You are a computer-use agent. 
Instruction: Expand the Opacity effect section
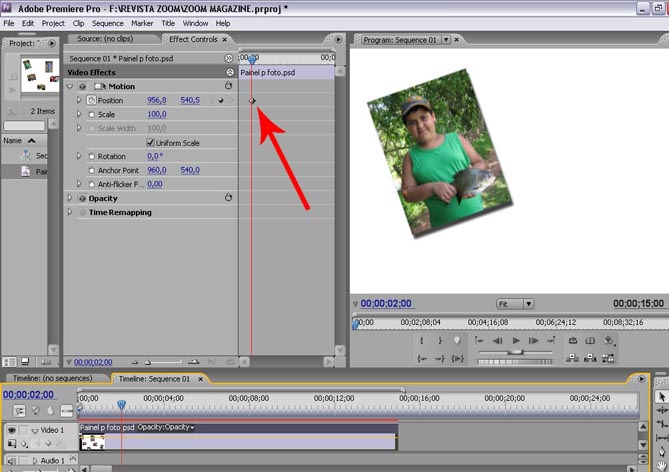(70, 199)
